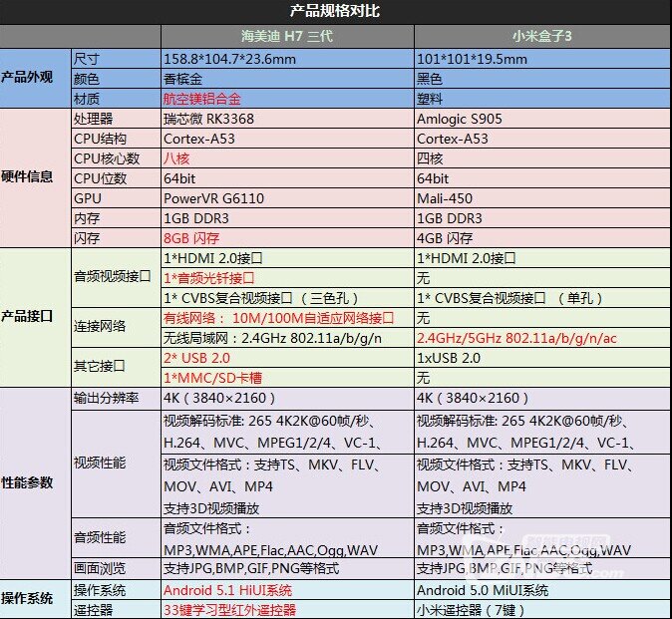Viewport: 672px width, 619px height.
Task: Select the column header 小米盒子3
Action: click(x=541, y=36)
